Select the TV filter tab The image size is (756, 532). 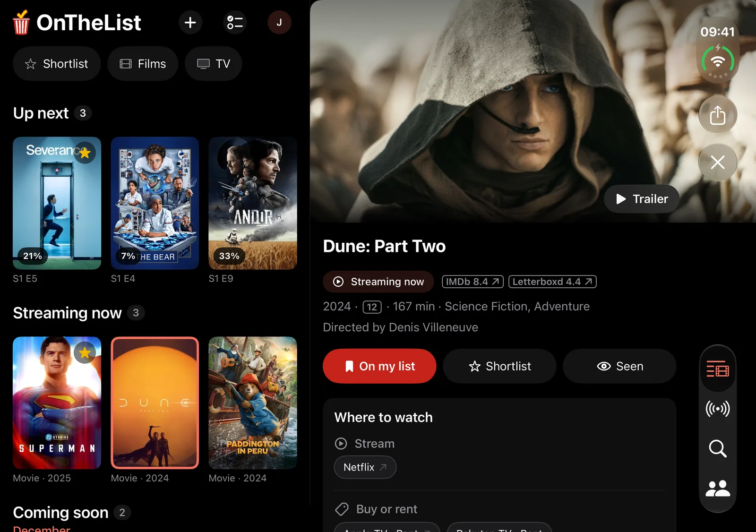pyautogui.click(x=214, y=64)
